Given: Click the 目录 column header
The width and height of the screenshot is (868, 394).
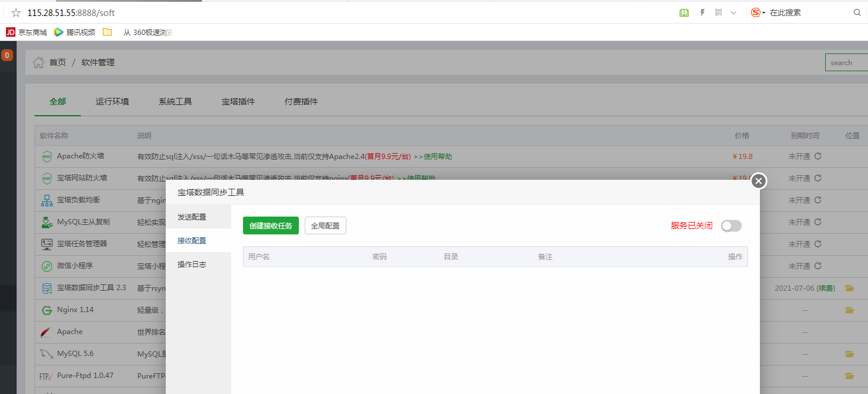Looking at the screenshot, I should tap(451, 257).
